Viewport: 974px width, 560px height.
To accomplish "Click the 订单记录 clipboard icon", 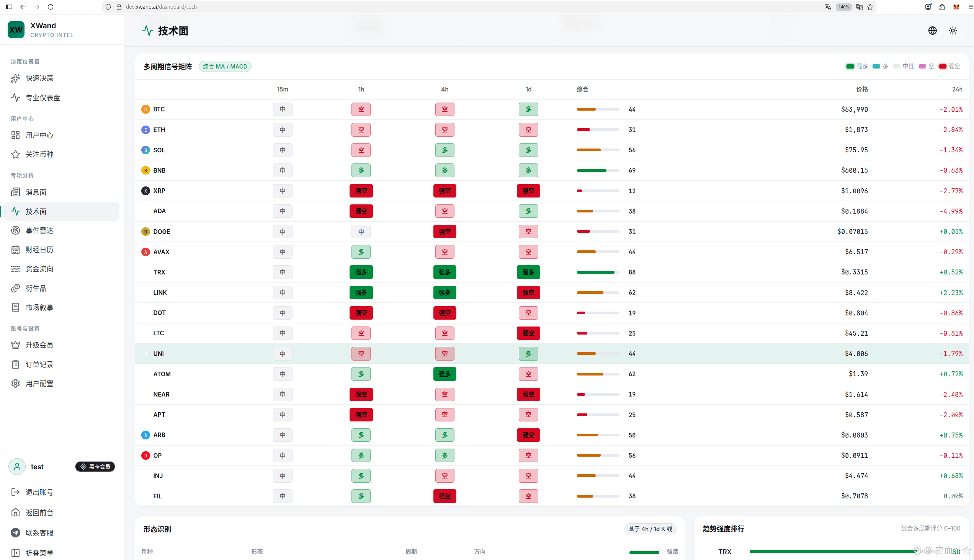I will (x=15, y=364).
